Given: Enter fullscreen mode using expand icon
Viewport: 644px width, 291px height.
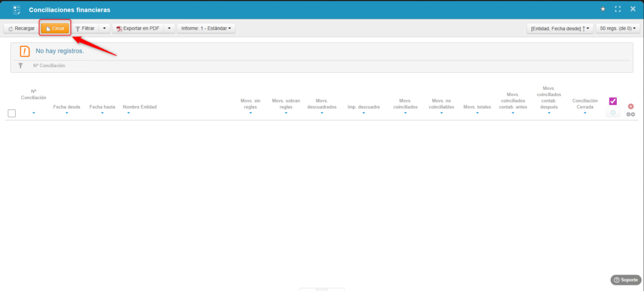Looking at the screenshot, I should pyautogui.click(x=618, y=9).
